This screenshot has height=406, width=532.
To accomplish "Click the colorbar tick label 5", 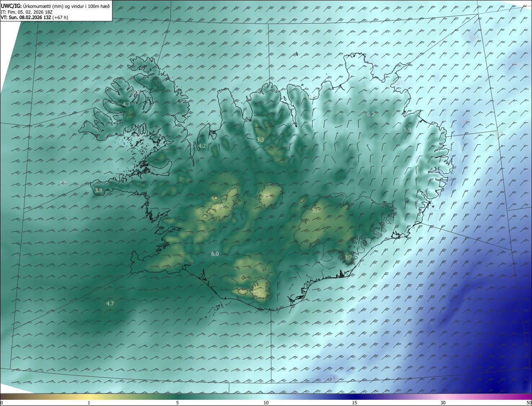I will [177, 403].
